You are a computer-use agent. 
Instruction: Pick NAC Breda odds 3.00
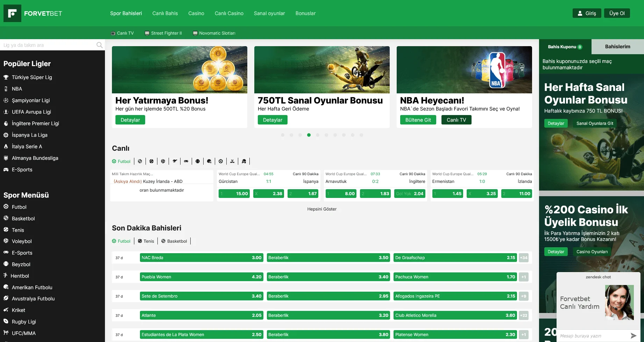(201, 258)
